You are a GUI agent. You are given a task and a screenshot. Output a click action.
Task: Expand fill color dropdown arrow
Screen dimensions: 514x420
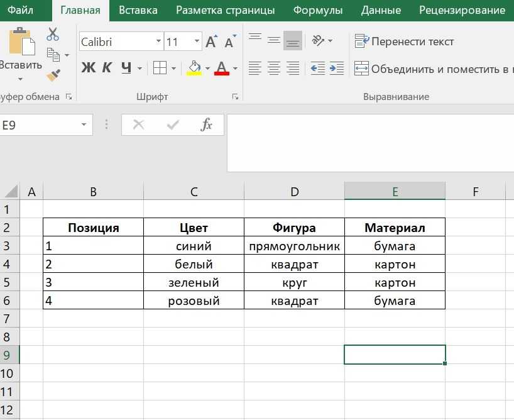207,69
